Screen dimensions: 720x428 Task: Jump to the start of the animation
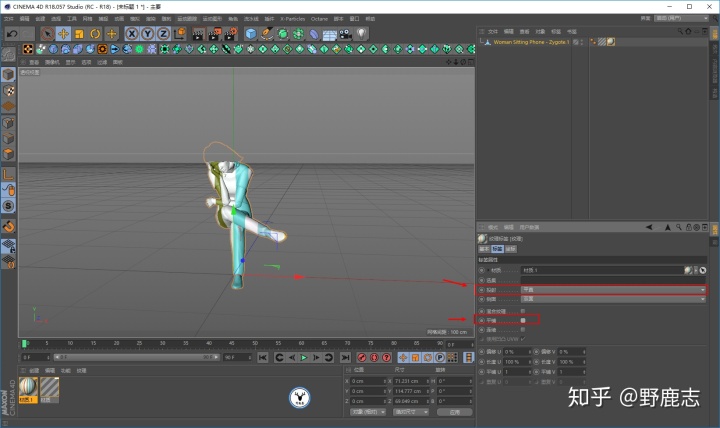click(x=263, y=357)
